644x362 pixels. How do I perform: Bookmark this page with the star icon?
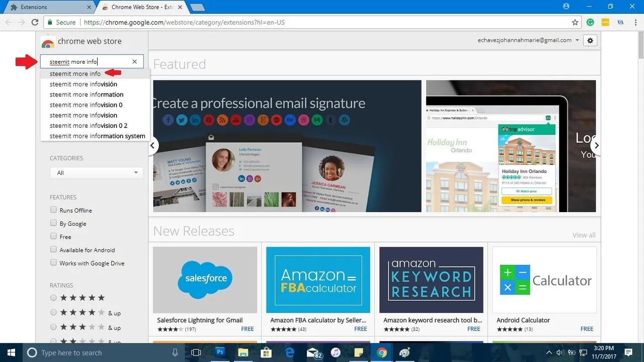point(575,22)
